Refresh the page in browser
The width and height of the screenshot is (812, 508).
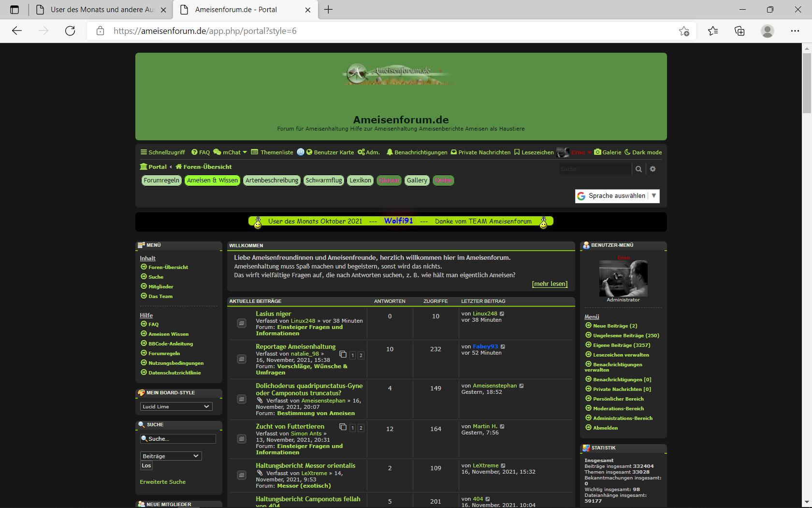(70, 31)
